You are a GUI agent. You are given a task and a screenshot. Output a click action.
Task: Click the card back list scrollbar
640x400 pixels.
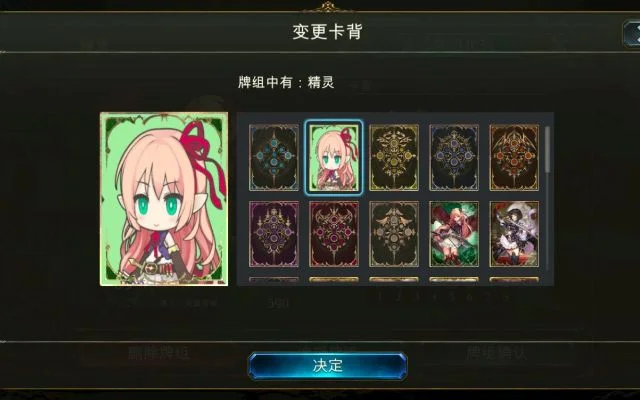tap(547, 149)
